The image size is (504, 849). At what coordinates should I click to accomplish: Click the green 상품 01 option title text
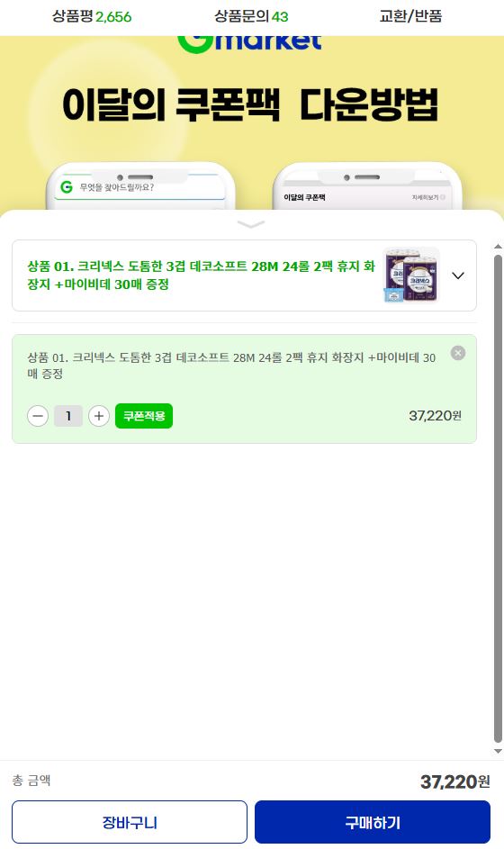[201, 275]
